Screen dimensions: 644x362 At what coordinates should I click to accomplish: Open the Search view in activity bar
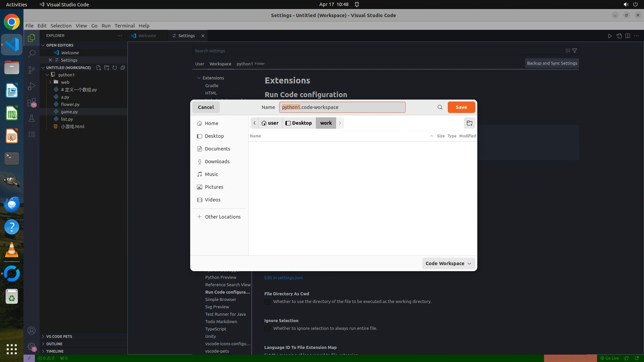point(32,54)
